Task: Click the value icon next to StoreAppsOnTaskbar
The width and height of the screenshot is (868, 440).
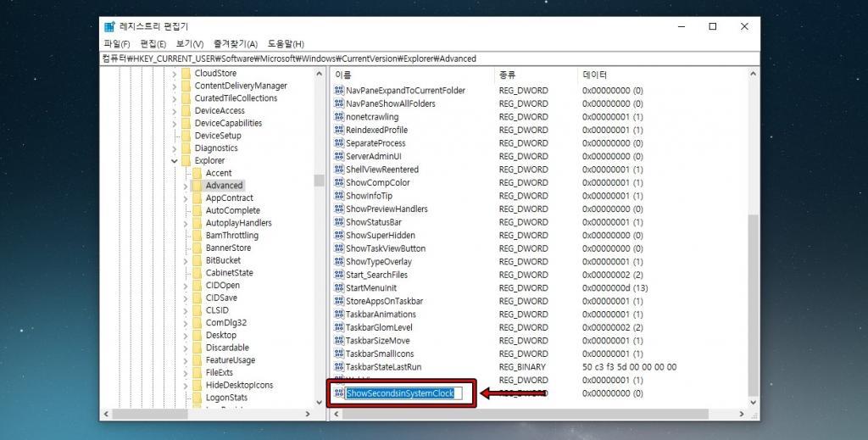Action: 339,301
